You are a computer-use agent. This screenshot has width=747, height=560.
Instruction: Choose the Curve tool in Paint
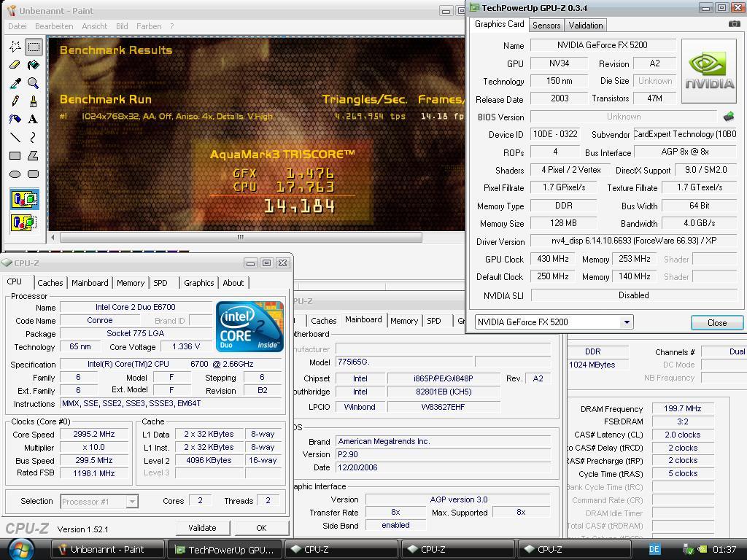pyautogui.click(x=34, y=137)
